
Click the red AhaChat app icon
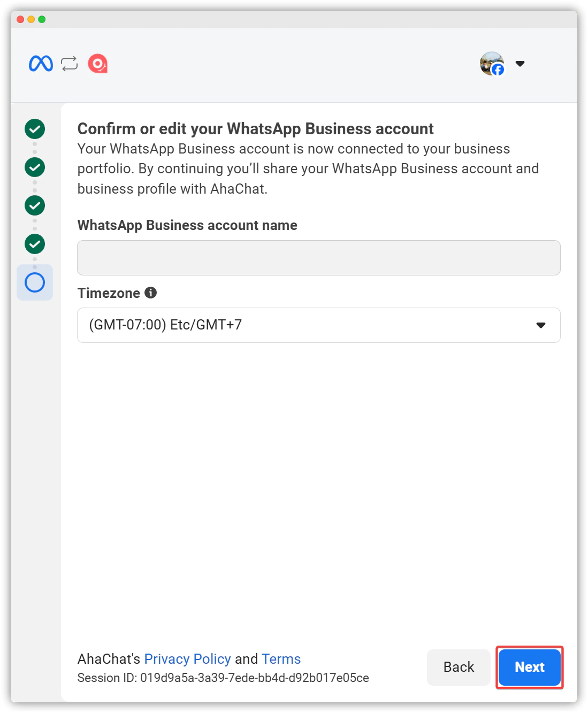pyautogui.click(x=98, y=64)
